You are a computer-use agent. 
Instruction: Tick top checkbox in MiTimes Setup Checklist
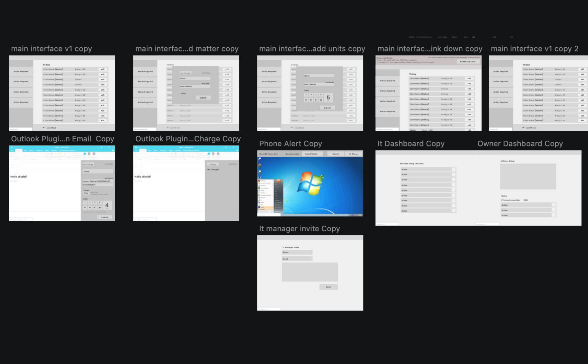click(454, 169)
